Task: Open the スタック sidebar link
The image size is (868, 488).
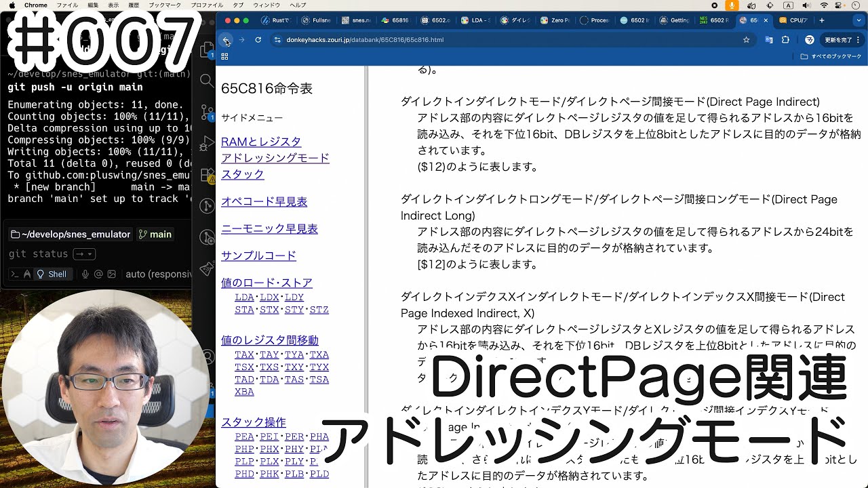Action: click(243, 174)
